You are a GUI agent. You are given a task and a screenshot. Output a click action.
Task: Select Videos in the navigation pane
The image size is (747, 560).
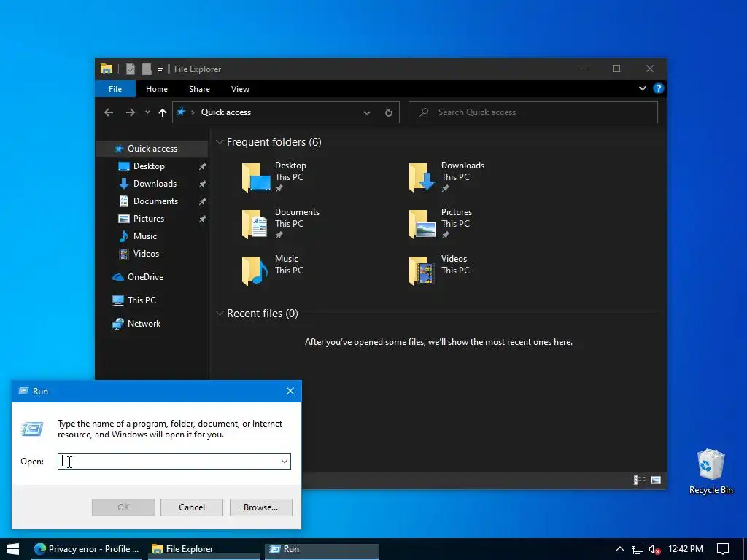click(x=146, y=254)
